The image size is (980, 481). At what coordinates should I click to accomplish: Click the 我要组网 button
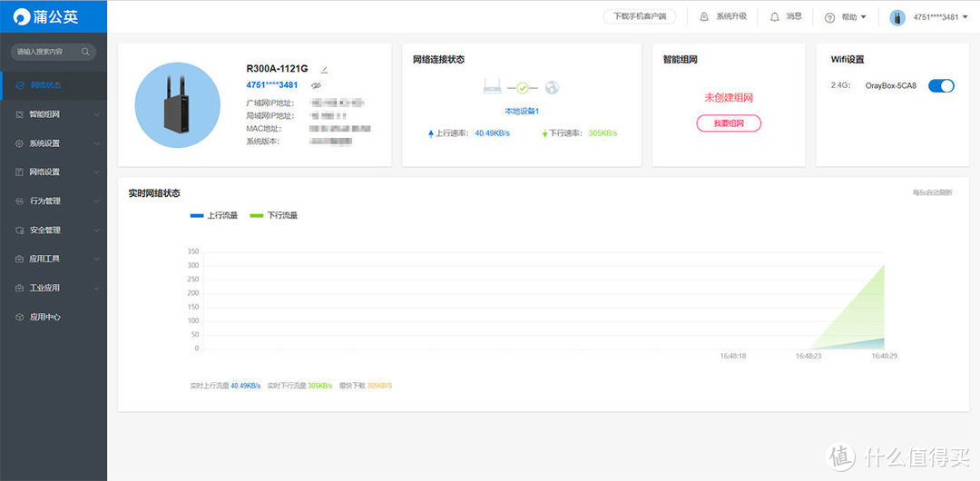pos(729,123)
